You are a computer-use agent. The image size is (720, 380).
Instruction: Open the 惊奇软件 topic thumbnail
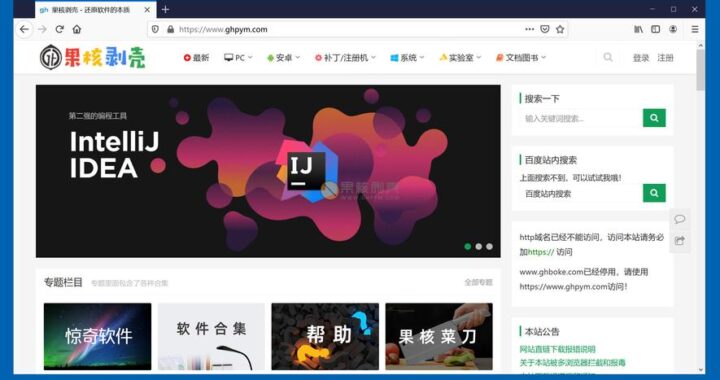tap(97, 336)
